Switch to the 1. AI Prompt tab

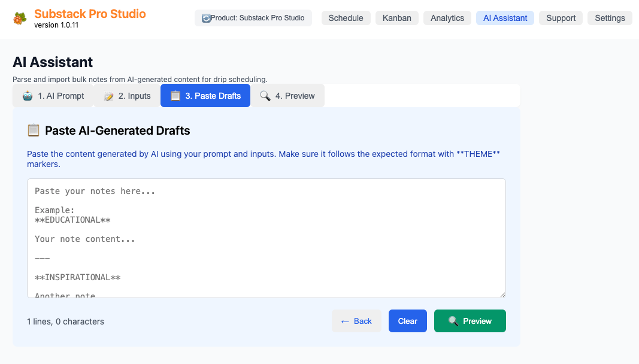pos(53,96)
